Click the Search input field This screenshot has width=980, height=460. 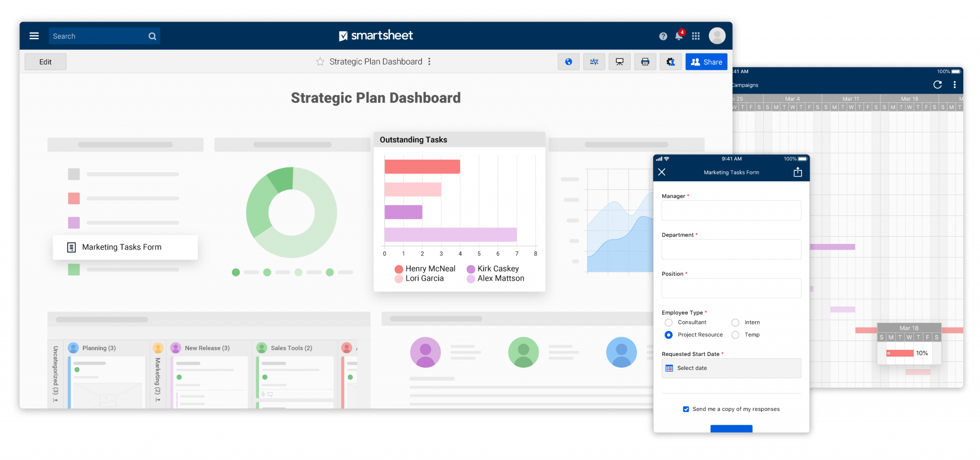[104, 36]
